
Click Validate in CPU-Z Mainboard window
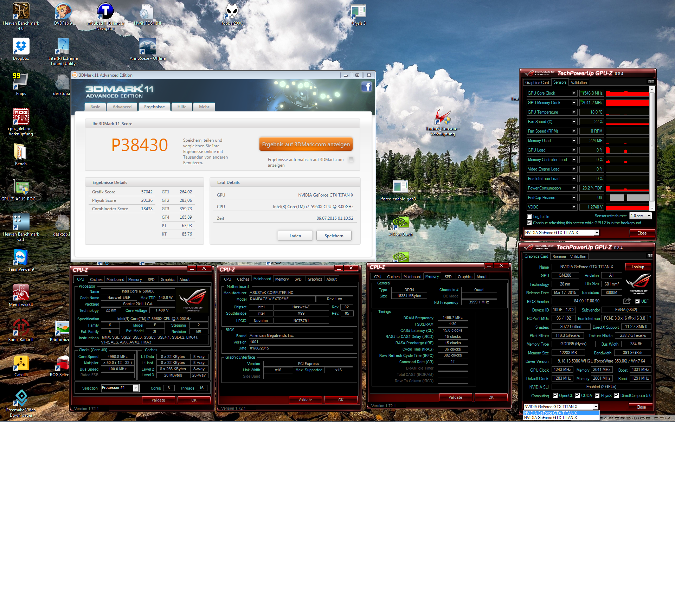305,400
